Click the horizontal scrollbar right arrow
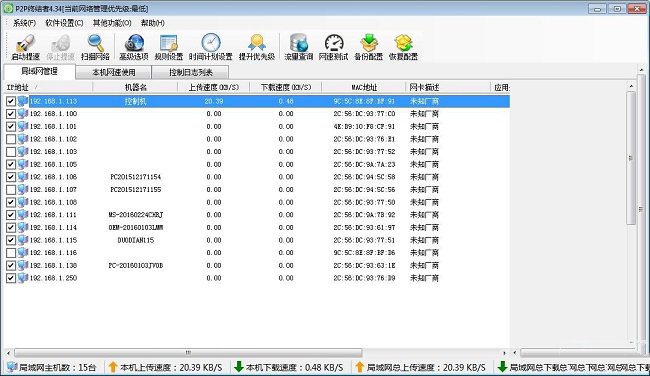This screenshot has width=650, height=376. (504, 353)
